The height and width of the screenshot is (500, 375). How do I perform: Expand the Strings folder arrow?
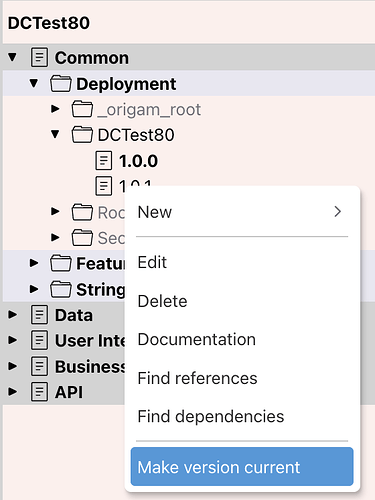click(34, 289)
